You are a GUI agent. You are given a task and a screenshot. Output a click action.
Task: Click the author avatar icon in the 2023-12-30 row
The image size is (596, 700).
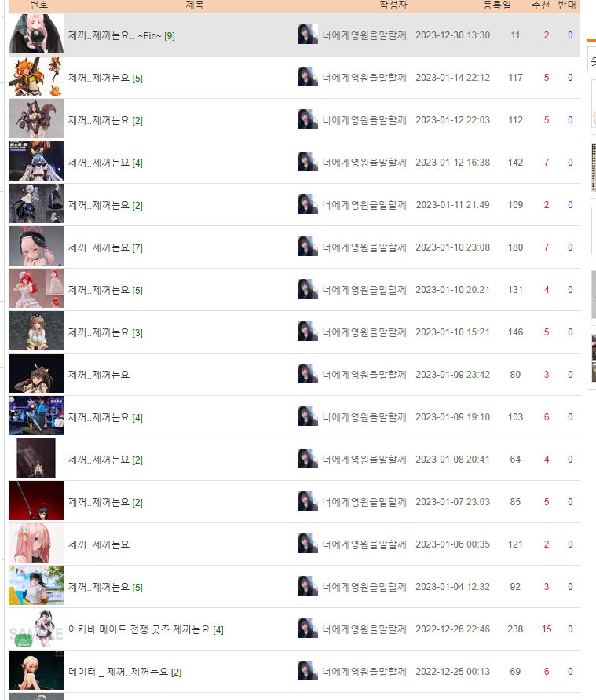coord(308,35)
